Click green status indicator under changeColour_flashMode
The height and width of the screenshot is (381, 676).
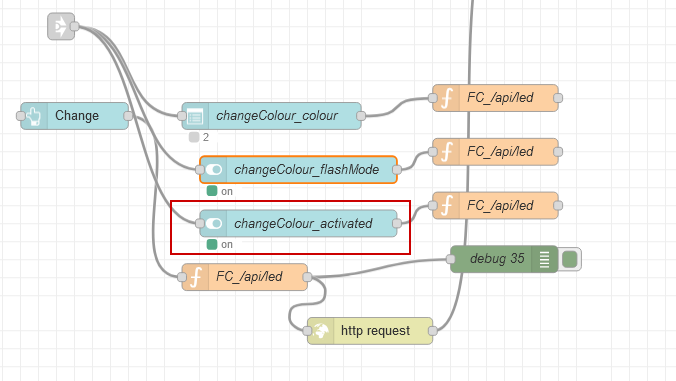[212, 191]
